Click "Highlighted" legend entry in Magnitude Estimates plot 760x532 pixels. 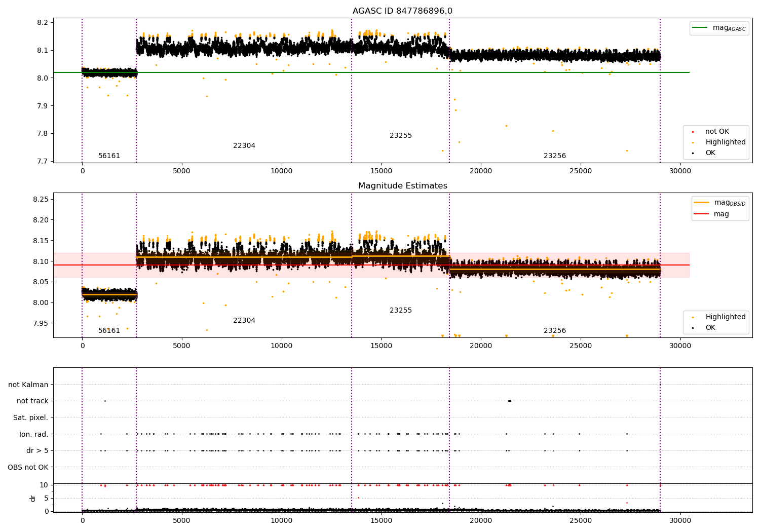pos(726,317)
